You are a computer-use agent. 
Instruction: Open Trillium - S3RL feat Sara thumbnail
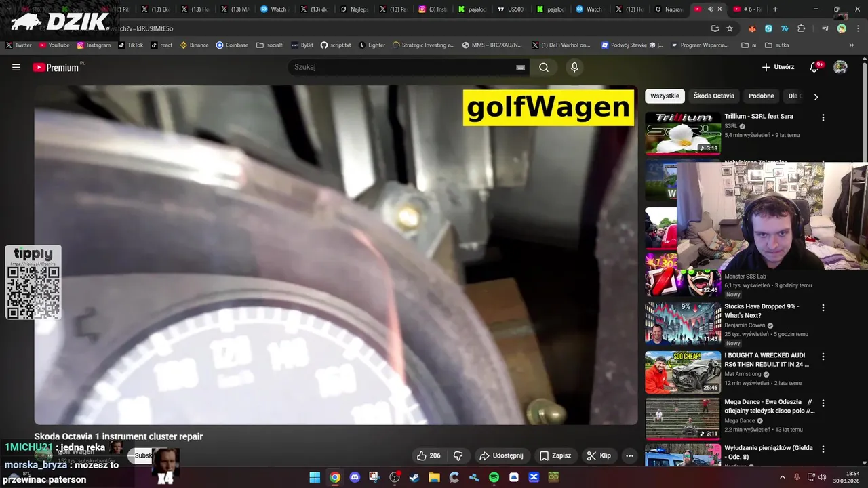point(683,133)
